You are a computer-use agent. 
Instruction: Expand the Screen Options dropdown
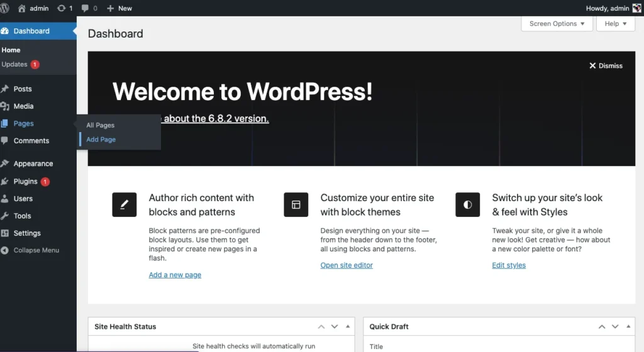557,24
